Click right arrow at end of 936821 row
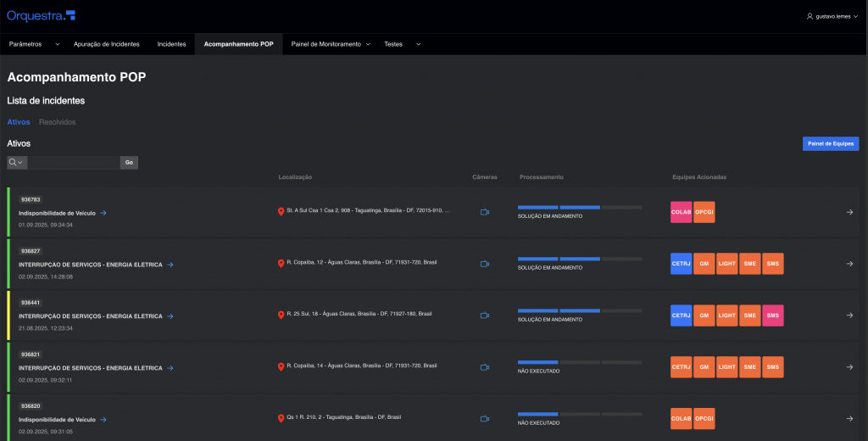868x441 pixels. [849, 367]
